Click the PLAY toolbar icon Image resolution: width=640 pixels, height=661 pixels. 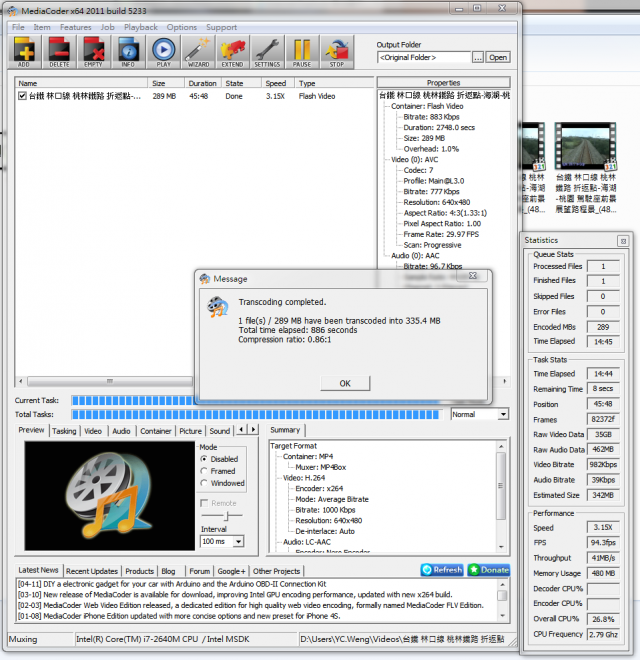coord(163,52)
